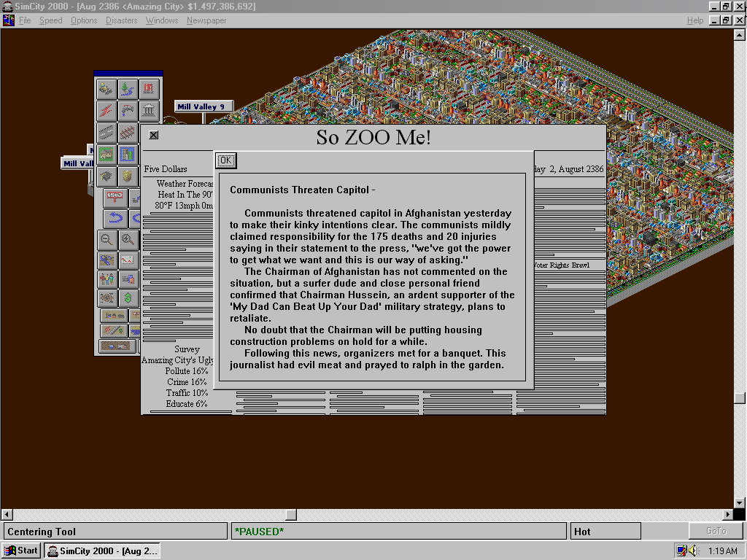Select the City Services police badge tool
This screenshot has height=560, width=747.
[x=128, y=176]
